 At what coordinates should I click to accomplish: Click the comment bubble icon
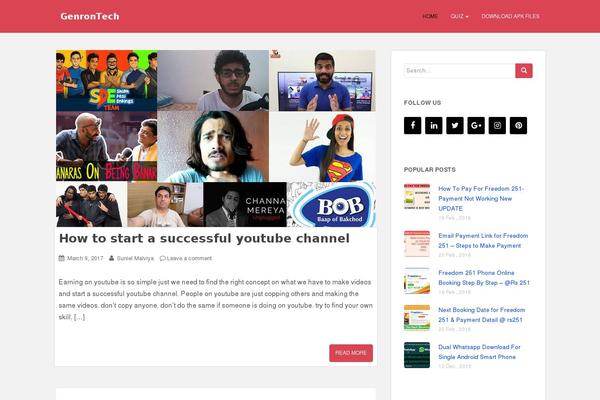[162, 258]
